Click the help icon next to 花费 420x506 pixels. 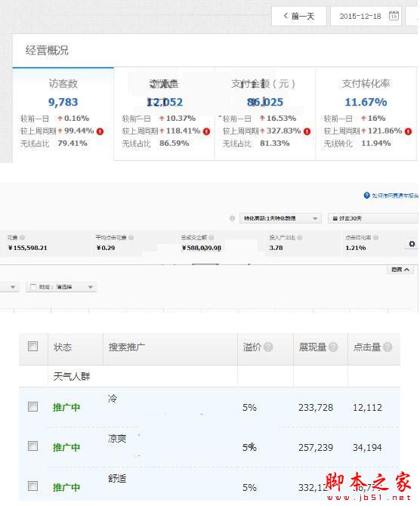tap(22, 237)
